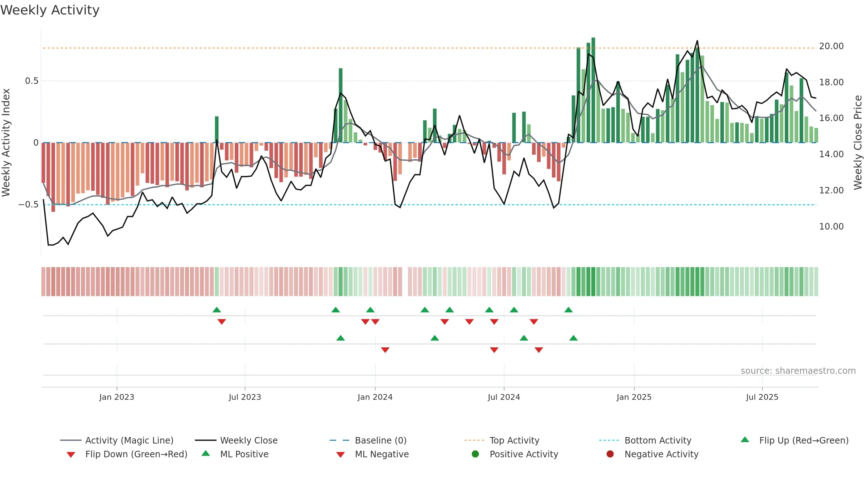Click the 0.5 activity index tick label
Screen dimensions: 868x488
tap(32, 81)
